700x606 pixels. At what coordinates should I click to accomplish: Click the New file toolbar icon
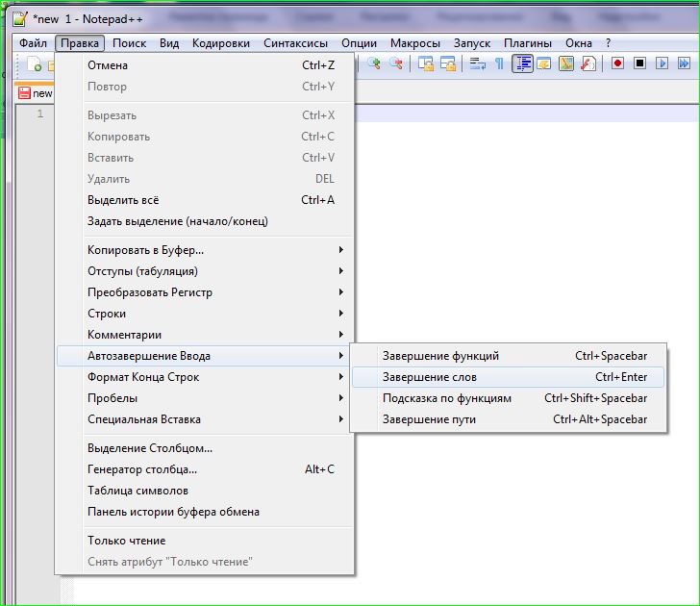pyautogui.click(x=35, y=64)
